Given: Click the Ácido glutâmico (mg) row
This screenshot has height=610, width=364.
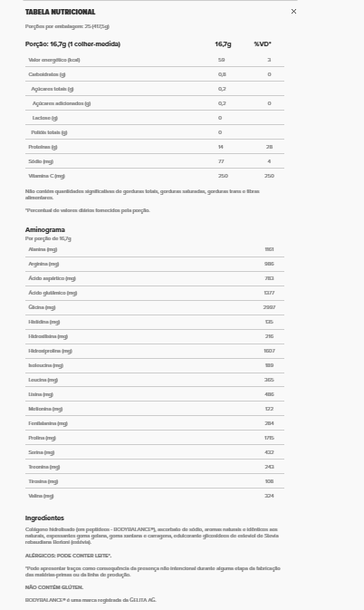Looking at the screenshot, I should point(155,293).
